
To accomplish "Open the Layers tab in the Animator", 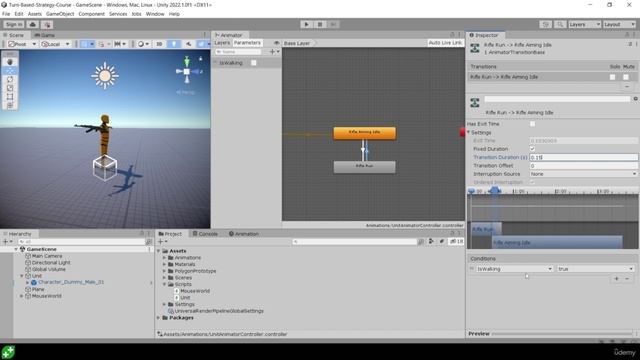I will coord(222,43).
